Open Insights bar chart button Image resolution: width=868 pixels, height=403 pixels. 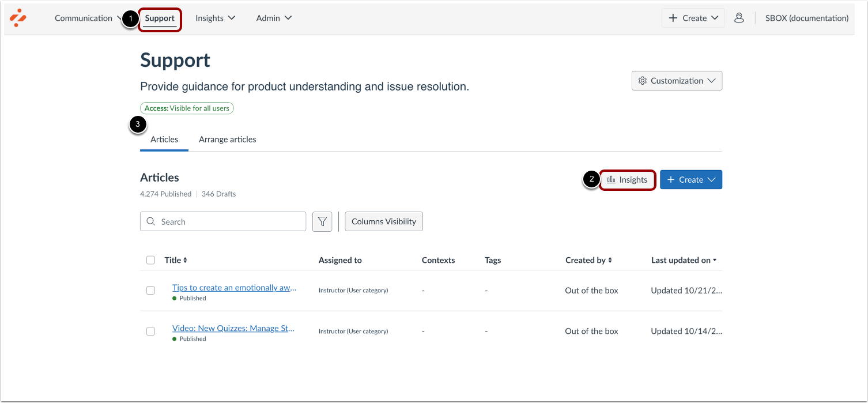click(x=628, y=180)
